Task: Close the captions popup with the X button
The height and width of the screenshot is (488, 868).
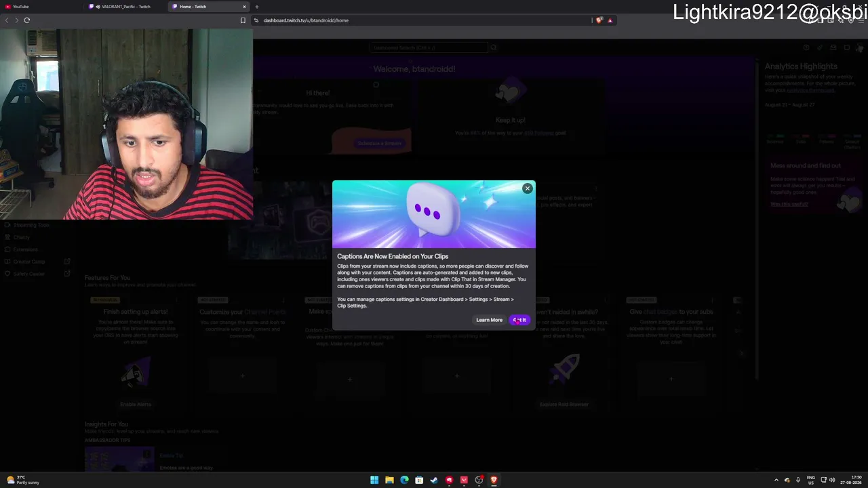Action: click(x=528, y=188)
